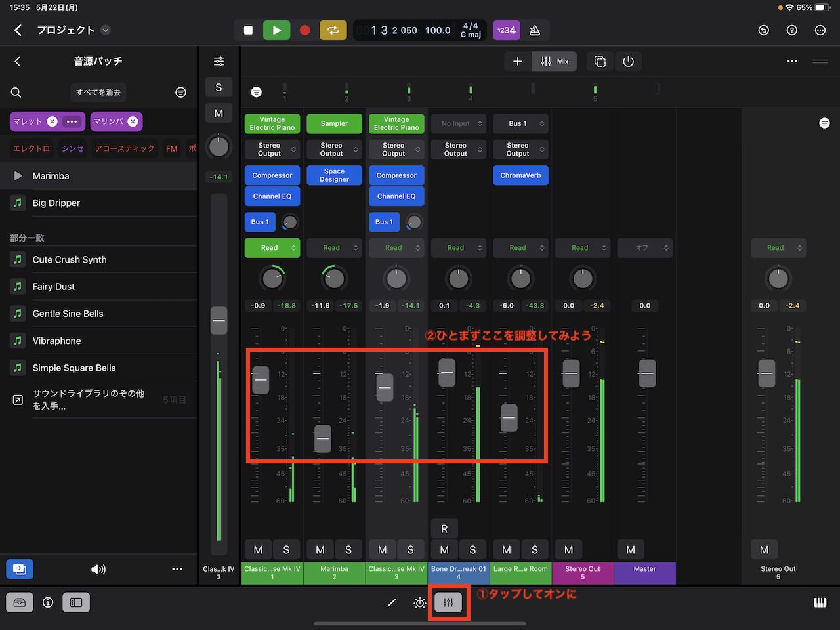Select the Fairy Dust patch

tap(98, 286)
